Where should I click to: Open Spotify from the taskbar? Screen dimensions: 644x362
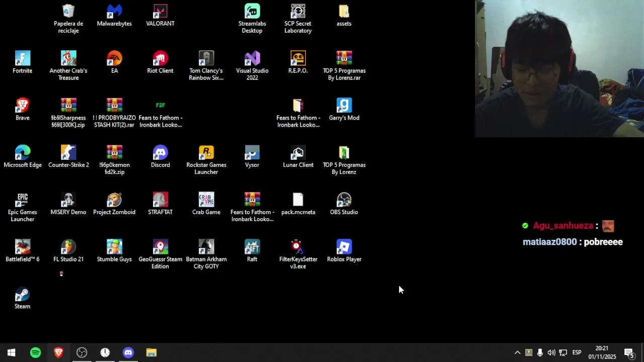[x=35, y=353]
